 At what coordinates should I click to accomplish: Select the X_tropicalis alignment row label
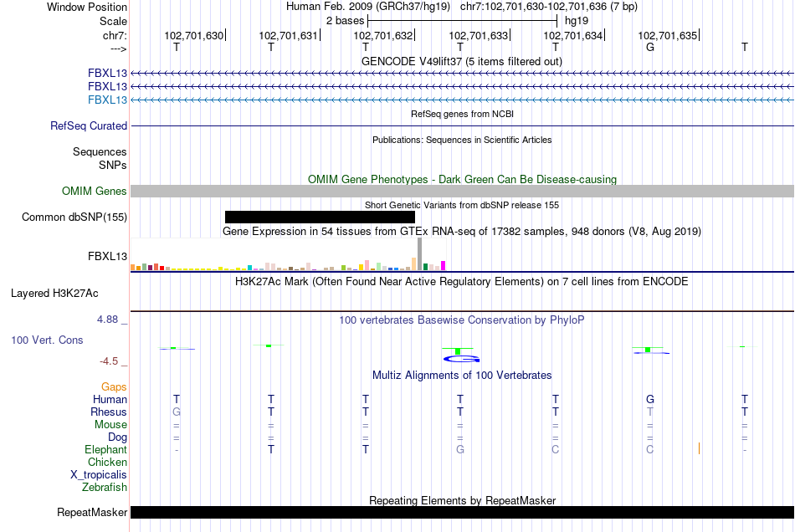point(99,475)
